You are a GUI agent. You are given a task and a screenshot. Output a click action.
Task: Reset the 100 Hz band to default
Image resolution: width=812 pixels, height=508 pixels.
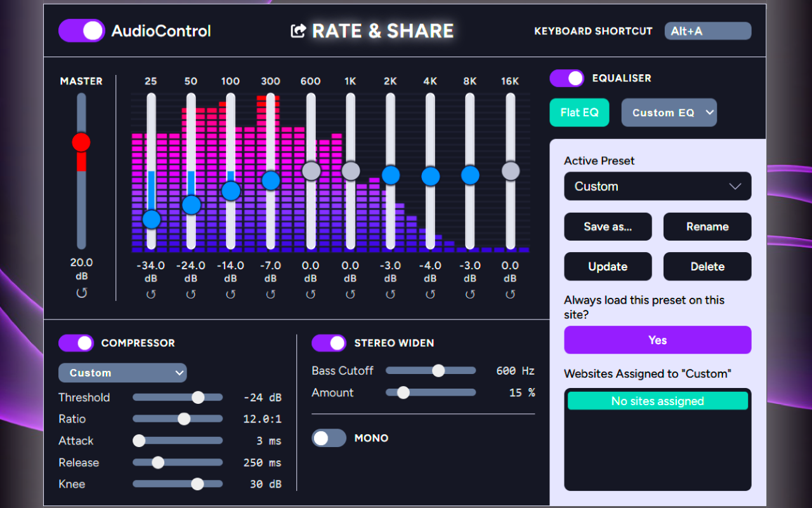coord(231,294)
